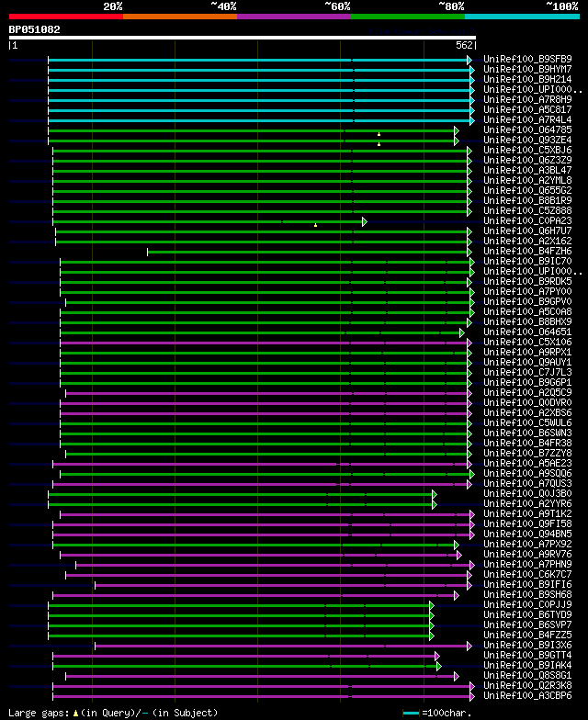Select subject label UniRef100_A3BL47
588x720 pixels.
tap(527, 171)
